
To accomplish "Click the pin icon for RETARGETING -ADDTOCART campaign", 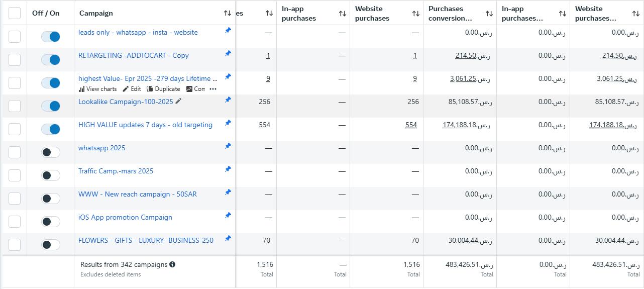I will [x=228, y=54].
